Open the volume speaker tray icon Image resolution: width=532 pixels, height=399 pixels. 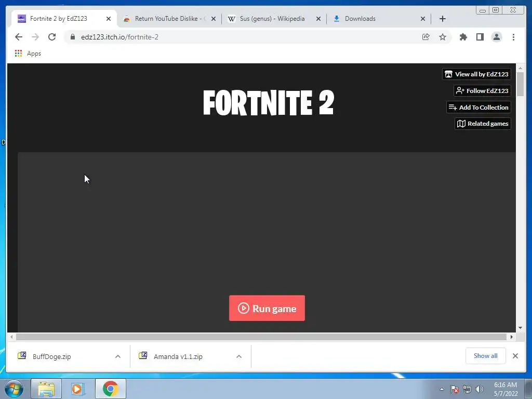pos(480,389)
